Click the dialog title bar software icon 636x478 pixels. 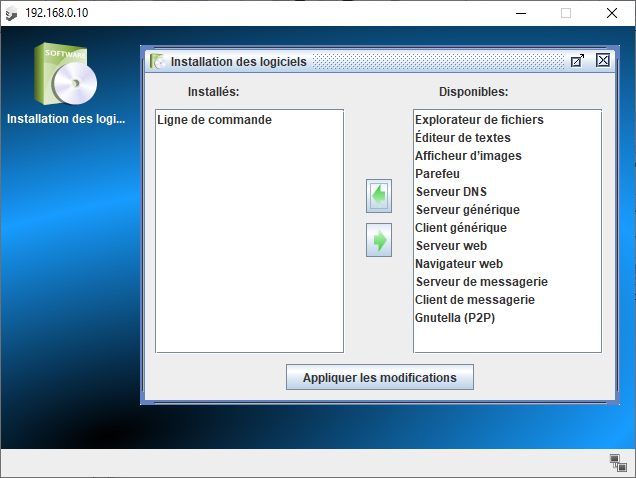click(158, 61)
